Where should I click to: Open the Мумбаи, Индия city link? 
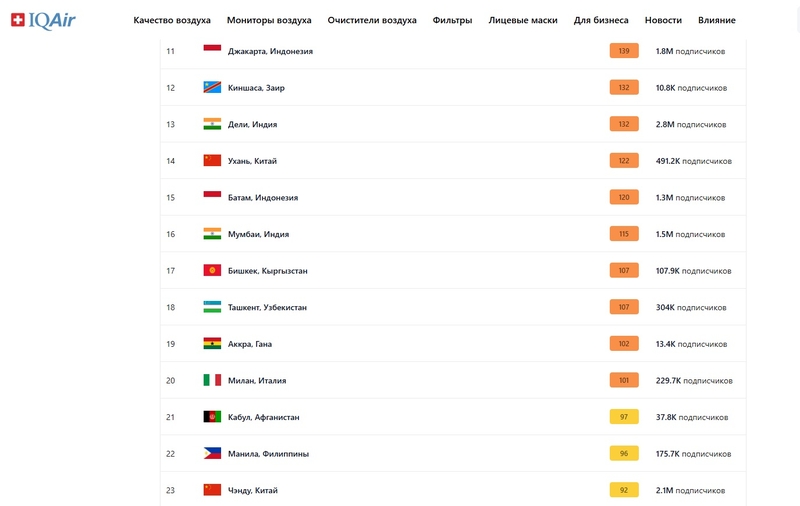click(258, 234)
